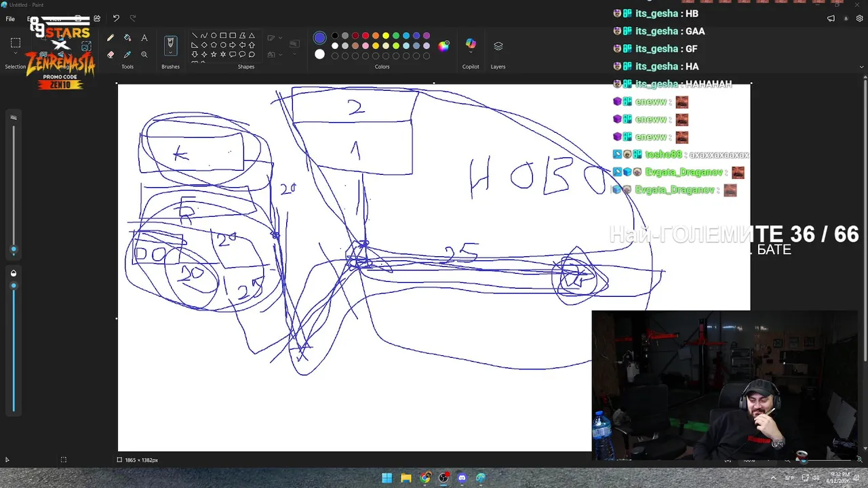Choose the Six-point star shape
The height and width of the screenshot is (488, 868).
click(223, 54)
